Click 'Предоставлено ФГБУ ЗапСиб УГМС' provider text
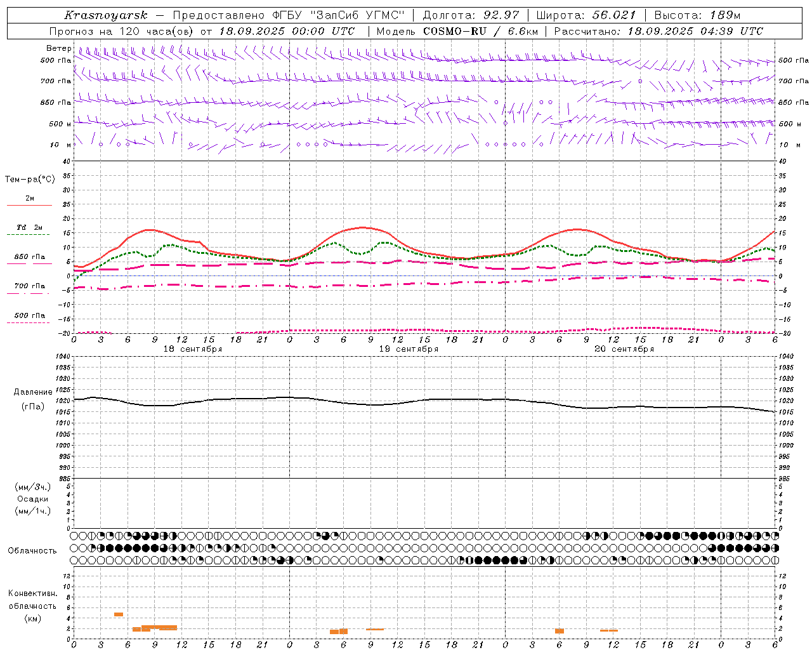 click(289, 15)
